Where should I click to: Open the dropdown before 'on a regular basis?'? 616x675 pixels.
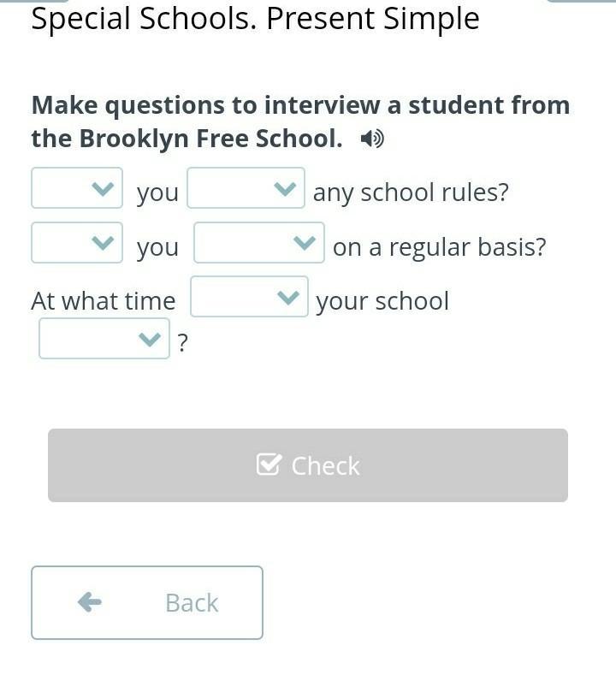click(259, 243)
